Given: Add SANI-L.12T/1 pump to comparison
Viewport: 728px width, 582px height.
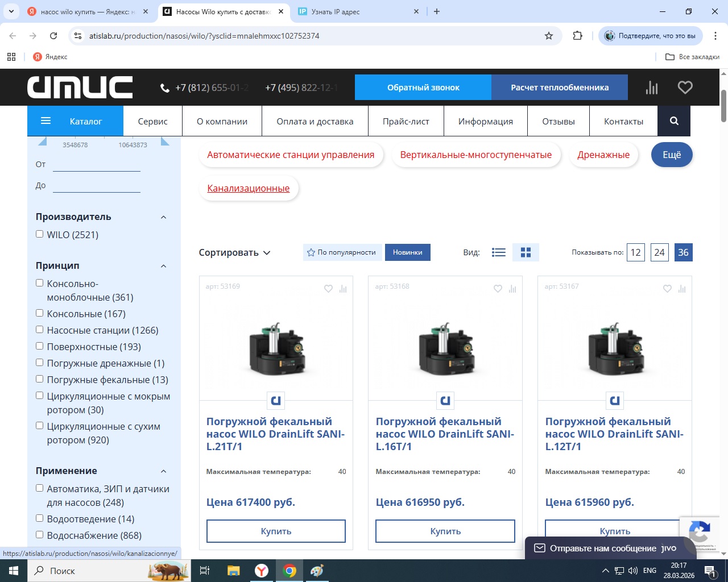Looking at the screenshot, I should pyautogui.click(x=682, y=289).
